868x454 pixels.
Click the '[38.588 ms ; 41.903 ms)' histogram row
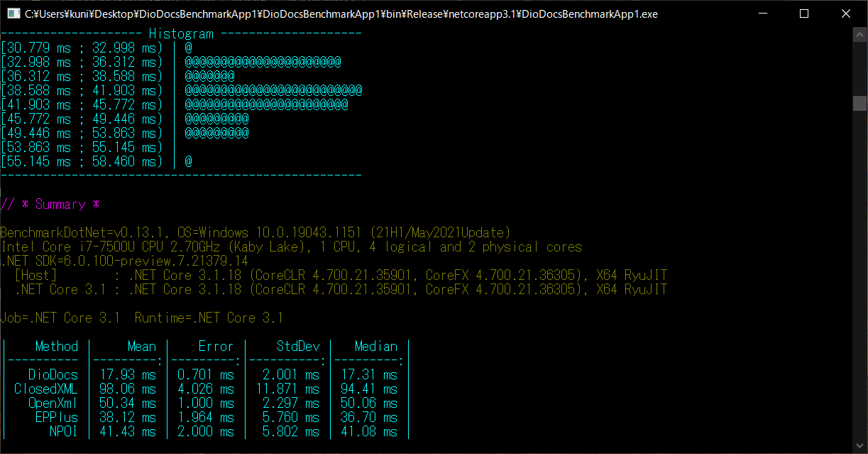click(181, 90)
